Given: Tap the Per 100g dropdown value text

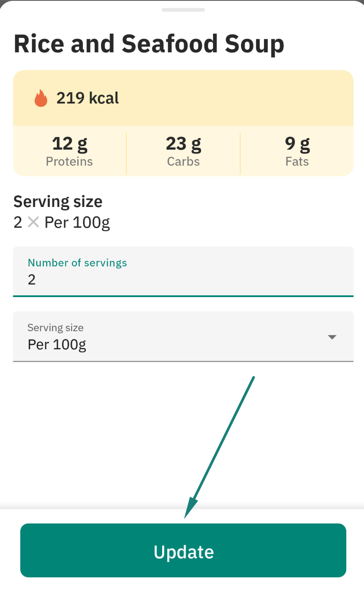Looking at the screenshot, I should coord(57,345).
